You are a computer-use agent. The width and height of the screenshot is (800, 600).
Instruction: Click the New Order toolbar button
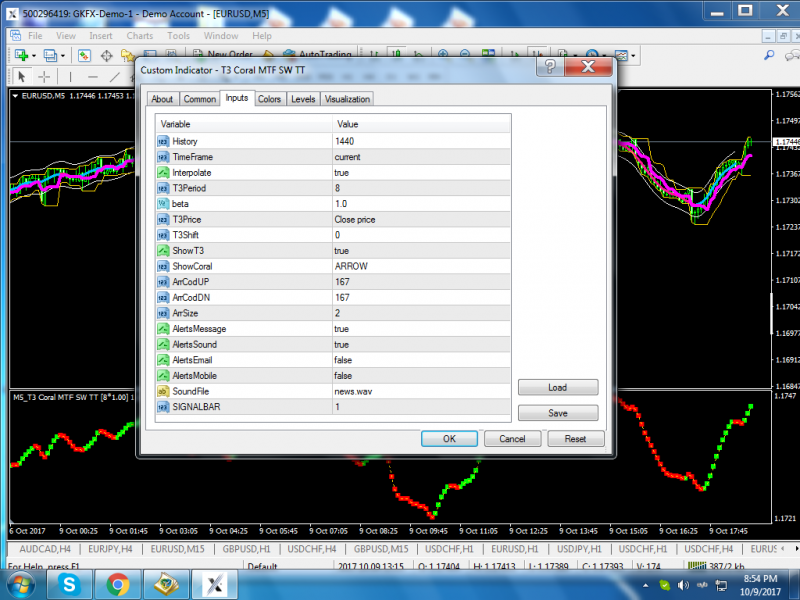coord(223,55)
